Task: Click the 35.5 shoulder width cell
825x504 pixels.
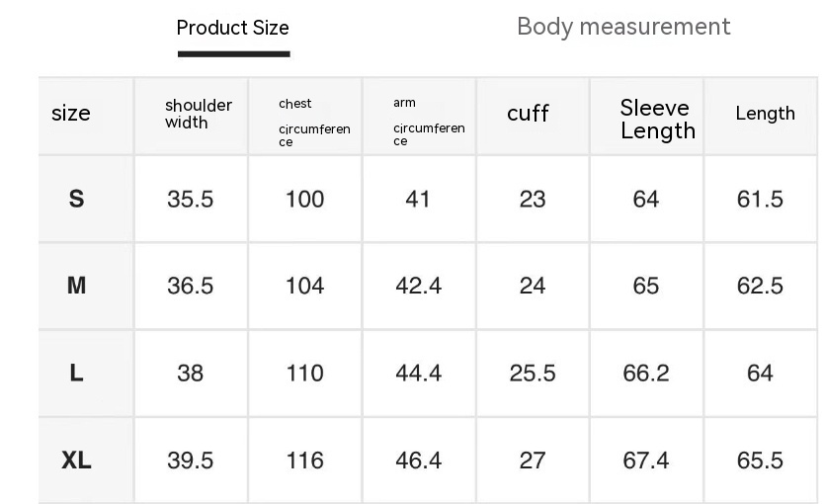Action: (x=190, y=200)
